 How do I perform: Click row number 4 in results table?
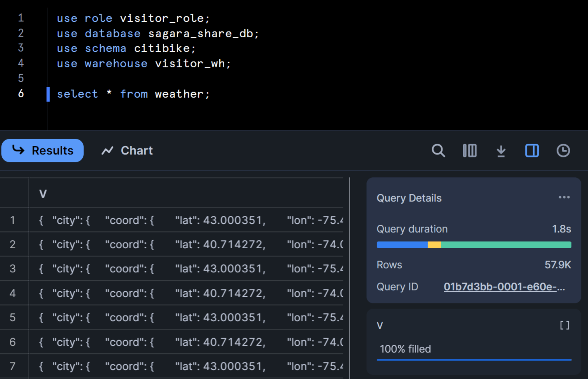point(12,293)
